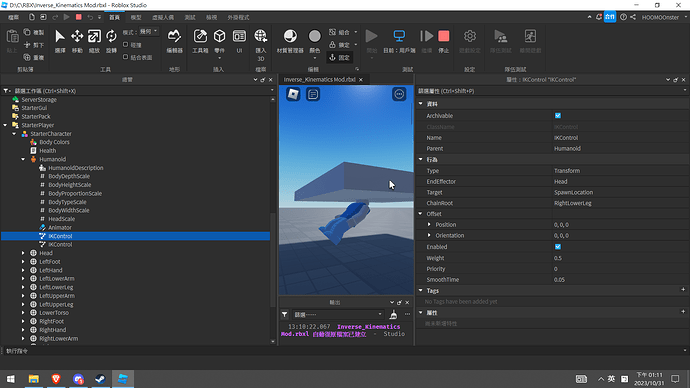Collapse the StarterCharacter node
The width and height of the screenshot is (690, 388).
[14, 134]
